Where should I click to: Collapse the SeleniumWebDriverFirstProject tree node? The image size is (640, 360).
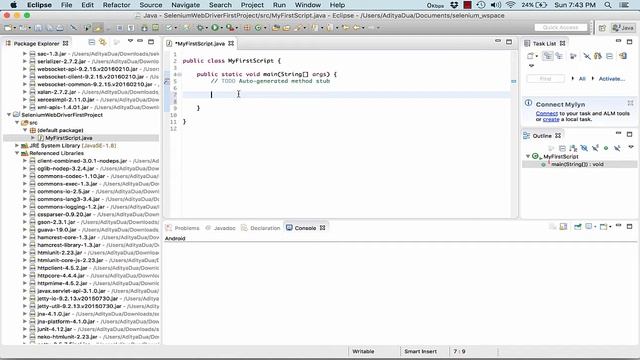[x=9, y=115]
